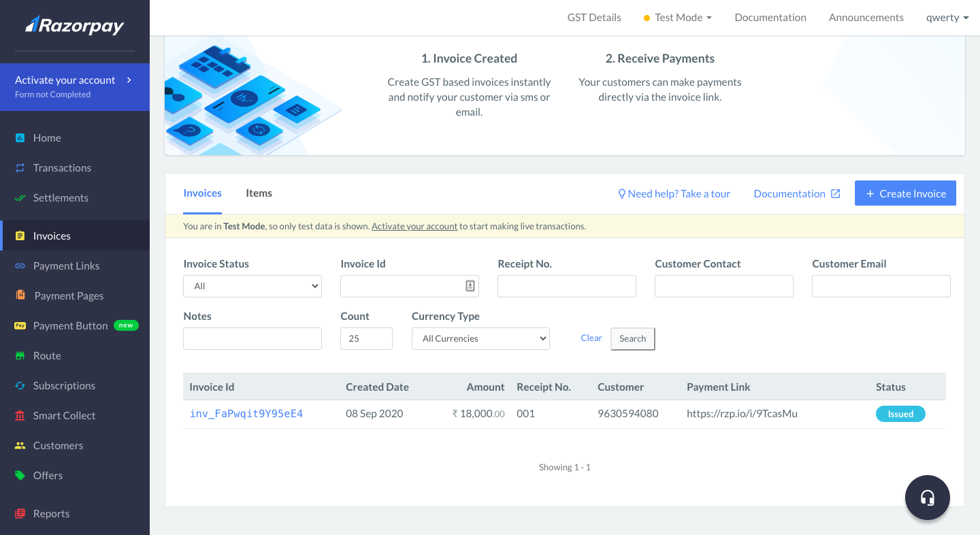Open Home via its sidebar icon

[x=20, y=137]
